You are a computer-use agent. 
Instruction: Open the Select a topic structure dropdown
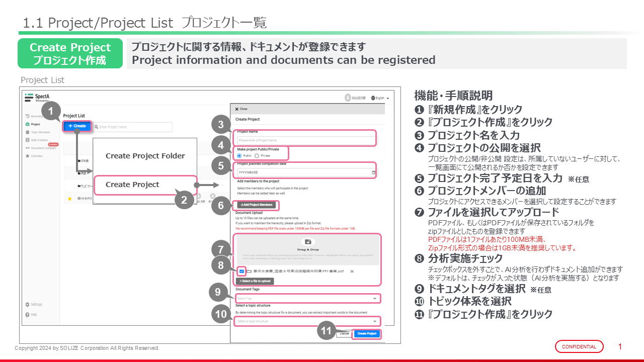pos(375,321)
